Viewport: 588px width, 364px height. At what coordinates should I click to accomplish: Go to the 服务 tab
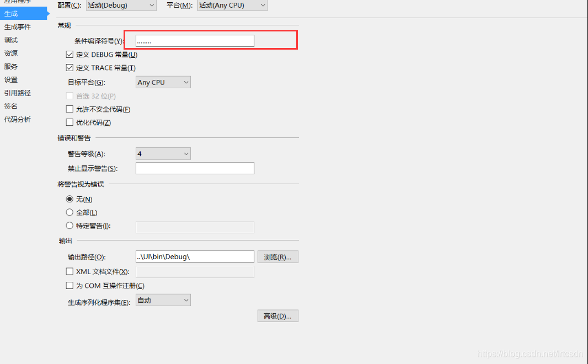[11, 66]
